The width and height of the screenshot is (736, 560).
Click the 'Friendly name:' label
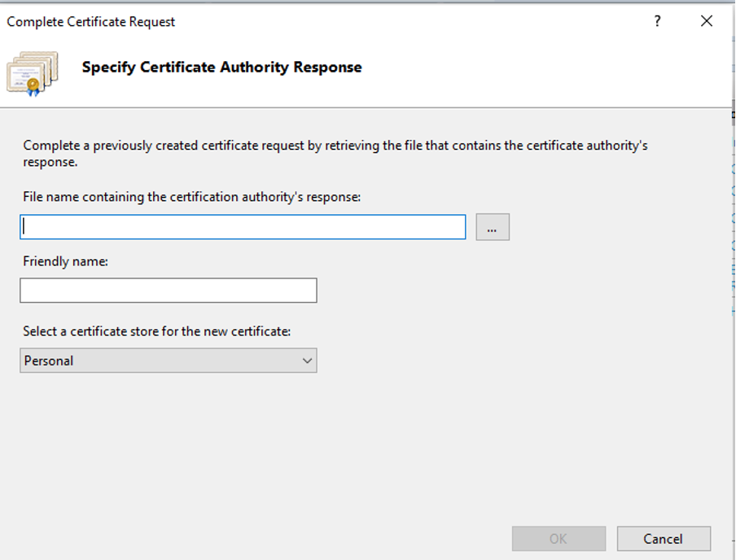tap(65, 261)
